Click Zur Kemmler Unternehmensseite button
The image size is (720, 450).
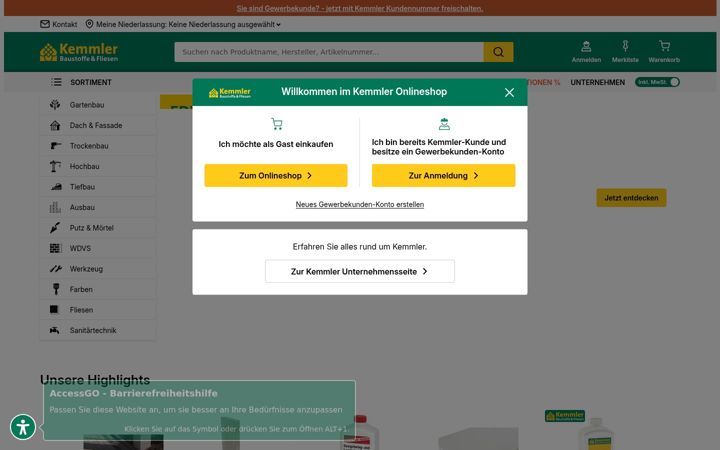tap(360, 271)
